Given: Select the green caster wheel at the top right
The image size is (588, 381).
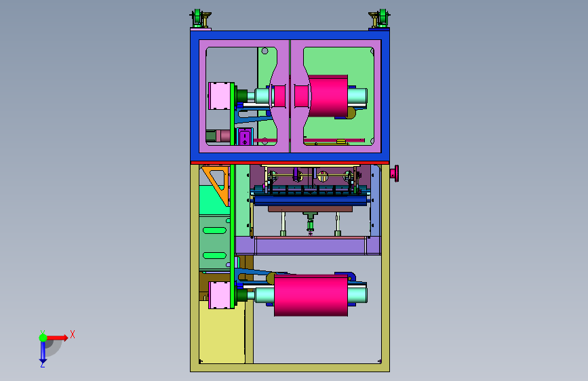Looking at the screenshot, I should pos(383,17).
